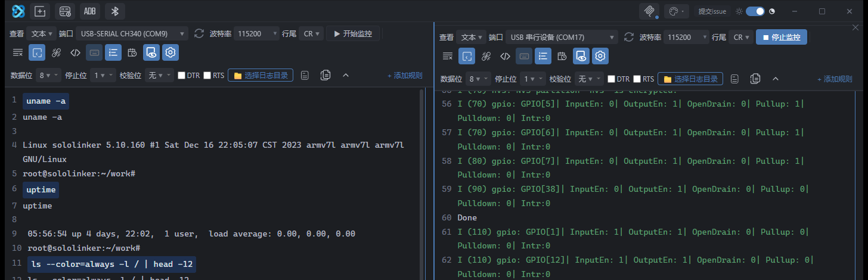
Task: Enable RTS checkbox in COM9 panel
Action: (x=207, y=76)
